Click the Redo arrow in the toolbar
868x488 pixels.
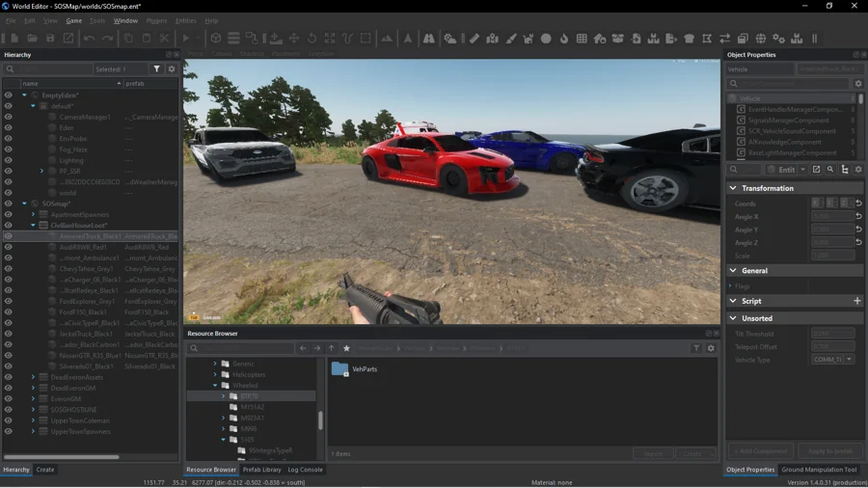[x=107, y=39]
